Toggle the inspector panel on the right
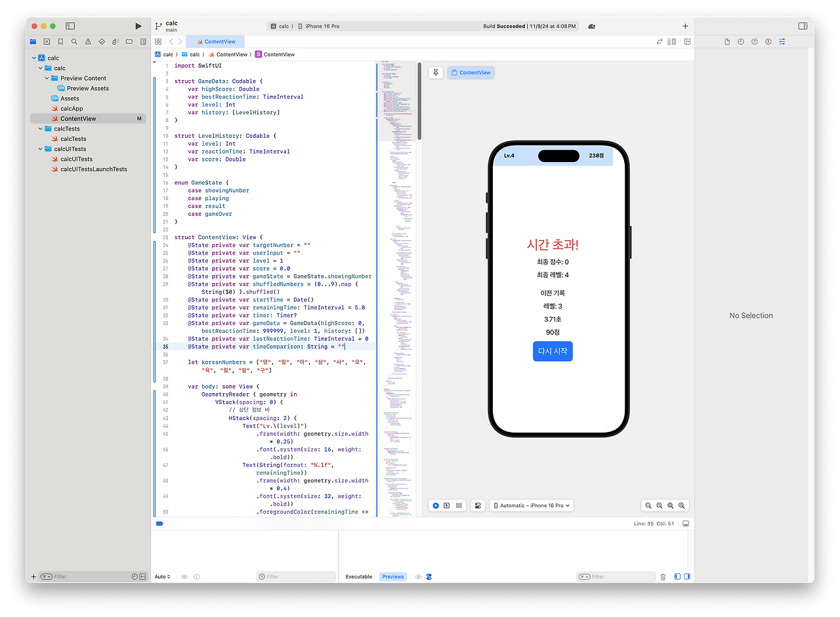This screenshot has width=840, height=617. click(803, 26)
